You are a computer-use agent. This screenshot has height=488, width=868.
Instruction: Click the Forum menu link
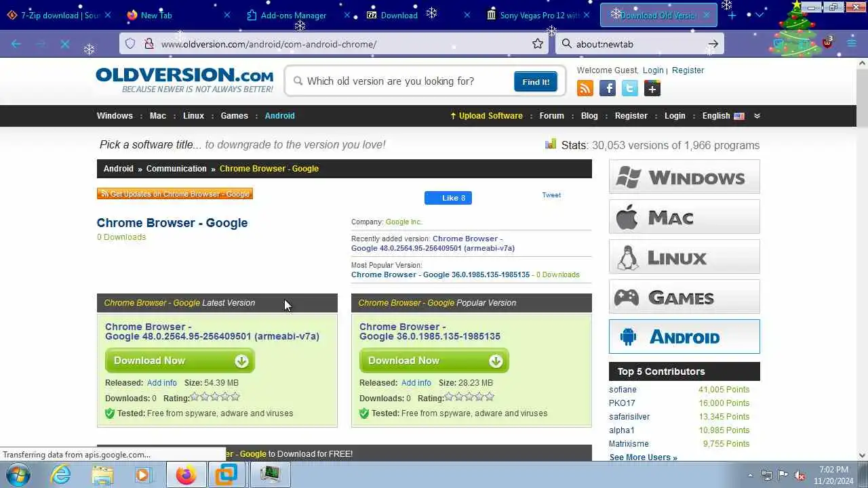551,116
